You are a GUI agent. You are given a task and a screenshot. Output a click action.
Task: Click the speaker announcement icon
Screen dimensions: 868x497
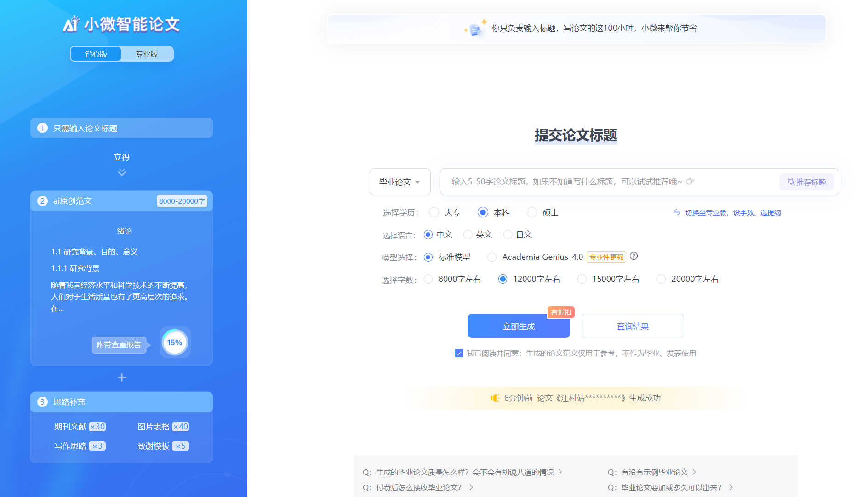click(x=495, y=398)
